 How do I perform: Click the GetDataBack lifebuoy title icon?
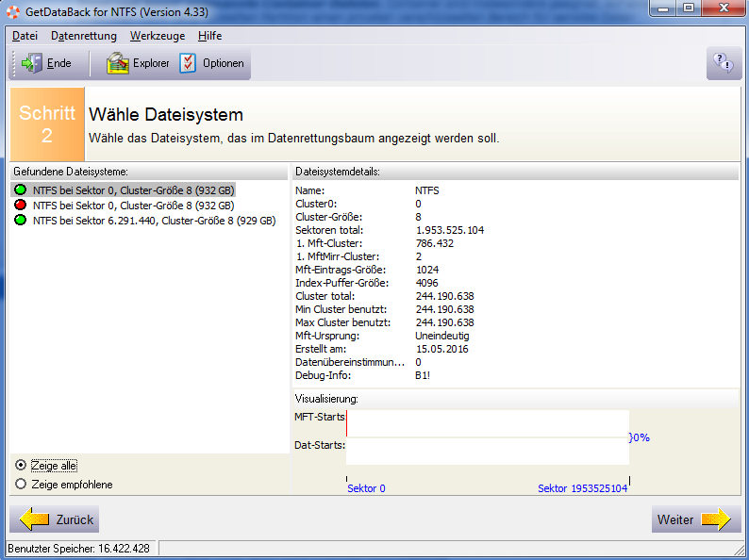(13, 11)
